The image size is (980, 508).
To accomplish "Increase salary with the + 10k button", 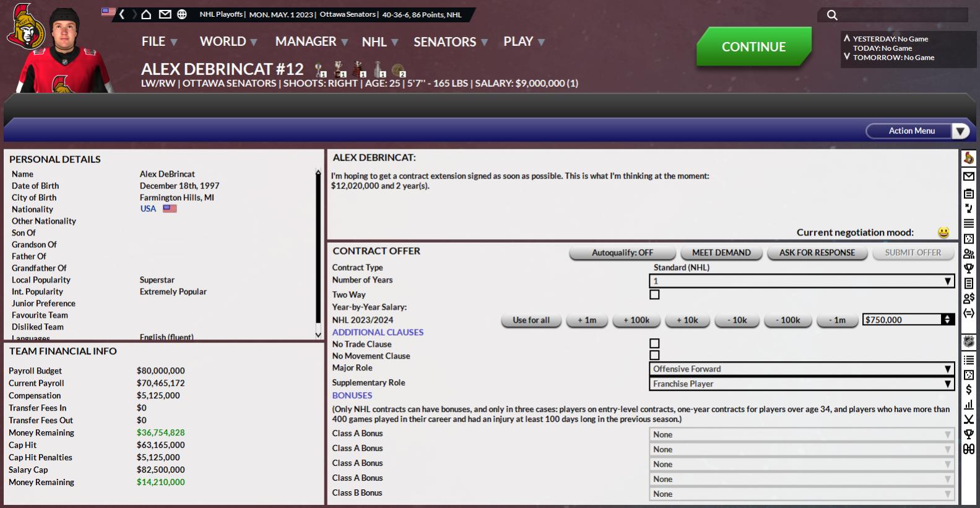I will (687, 320).
